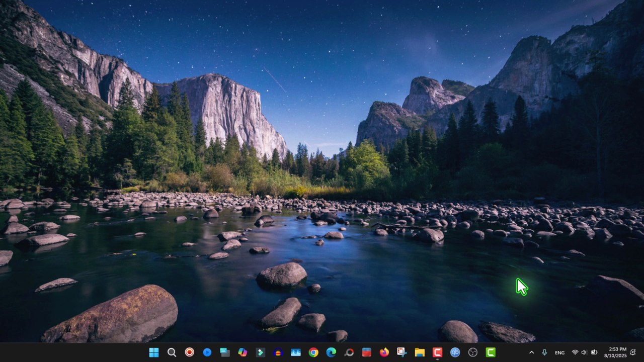
Task: Open the teal on-screen keyboard style app
Action: pos(225,352)
